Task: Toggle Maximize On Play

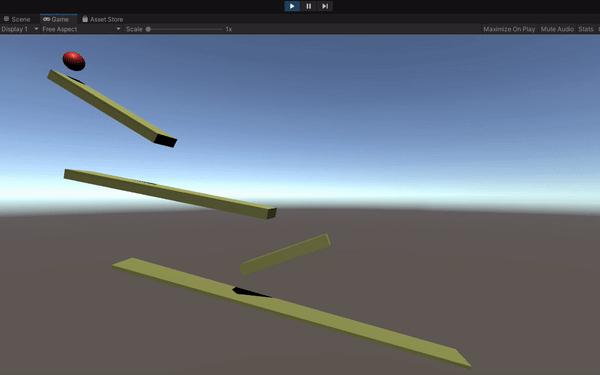Action: pos(509,29)
